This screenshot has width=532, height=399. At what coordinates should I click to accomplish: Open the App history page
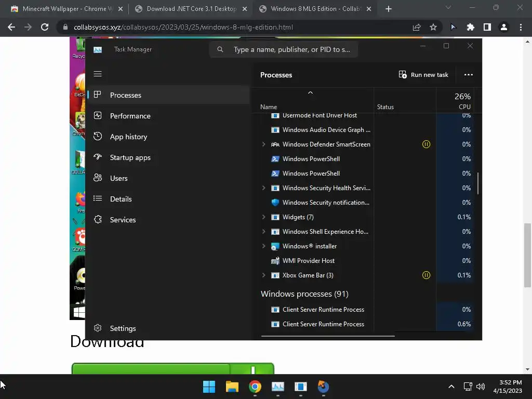[169, 137]
